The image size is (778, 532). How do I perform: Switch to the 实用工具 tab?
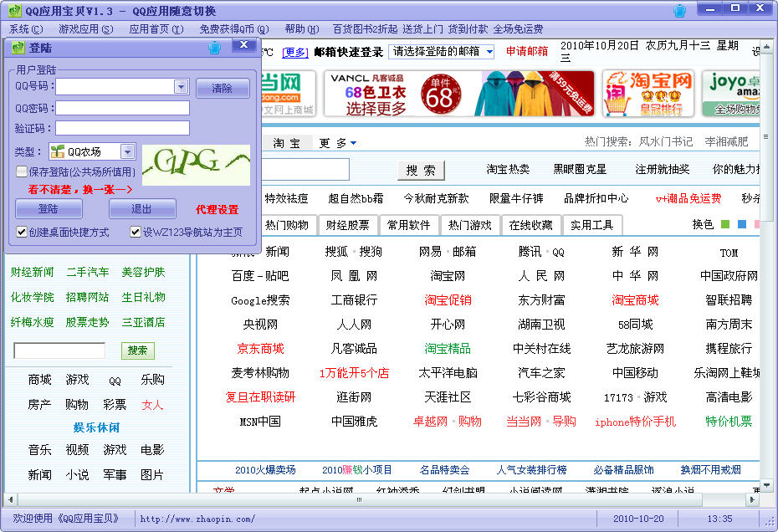coord(592,225)
